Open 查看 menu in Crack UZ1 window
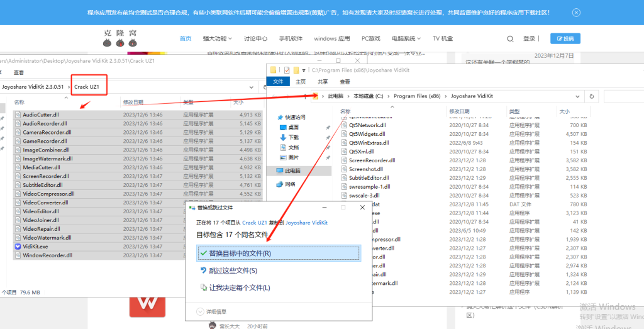Image resolution: width=644 pixels, height=329 pixels. (18, 72)
